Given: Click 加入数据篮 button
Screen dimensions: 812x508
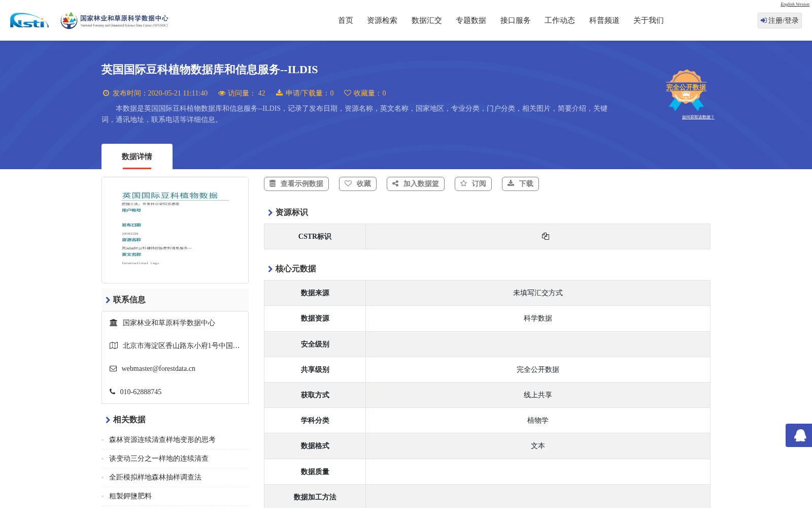Looking at the screenshot, I should pos(416,184).
